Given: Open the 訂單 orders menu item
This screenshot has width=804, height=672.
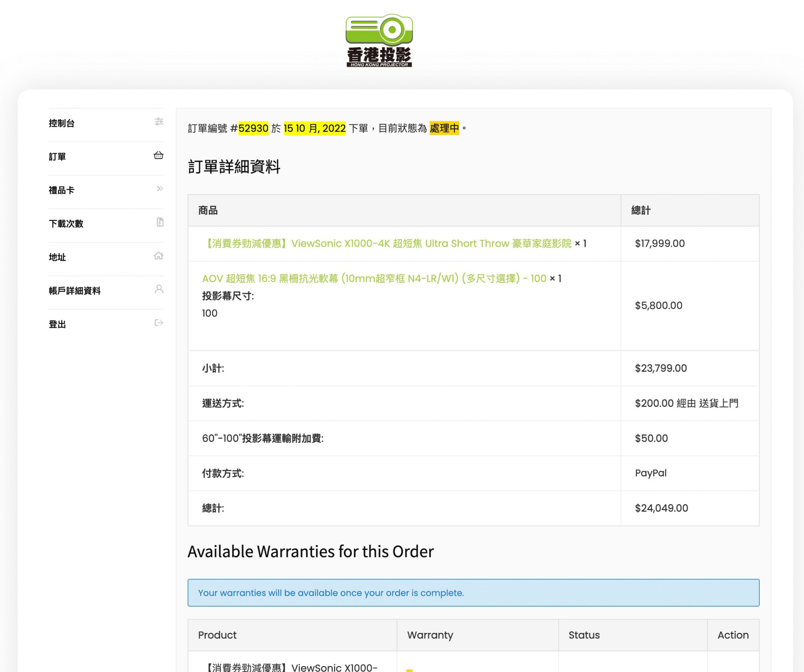Looking at the screenshot, I should [x=106, y=156].
